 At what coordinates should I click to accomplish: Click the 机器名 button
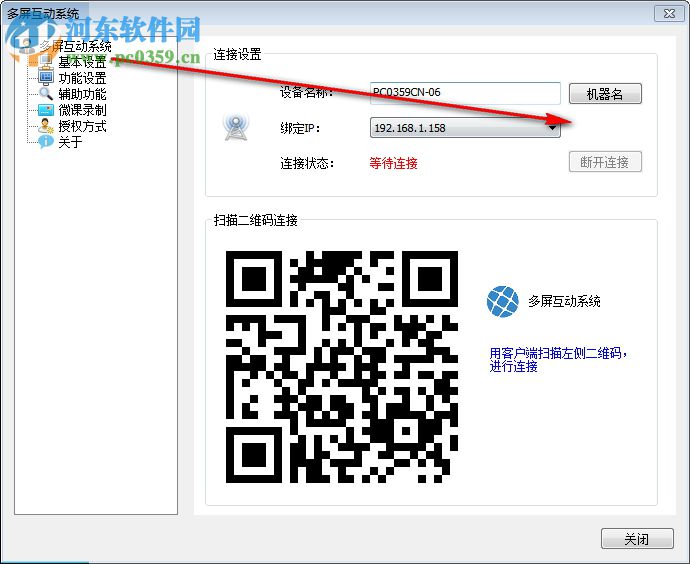click(605, 94)
